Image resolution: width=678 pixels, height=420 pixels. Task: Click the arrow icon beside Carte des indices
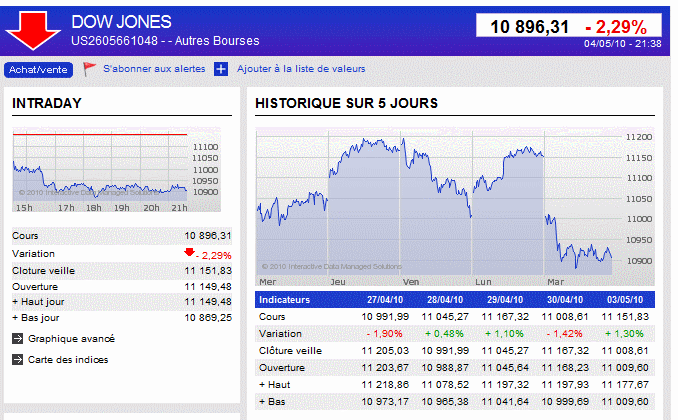(17, 359)
